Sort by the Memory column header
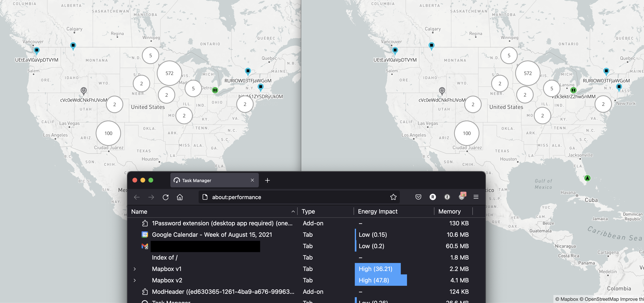 tap(454, 211)
